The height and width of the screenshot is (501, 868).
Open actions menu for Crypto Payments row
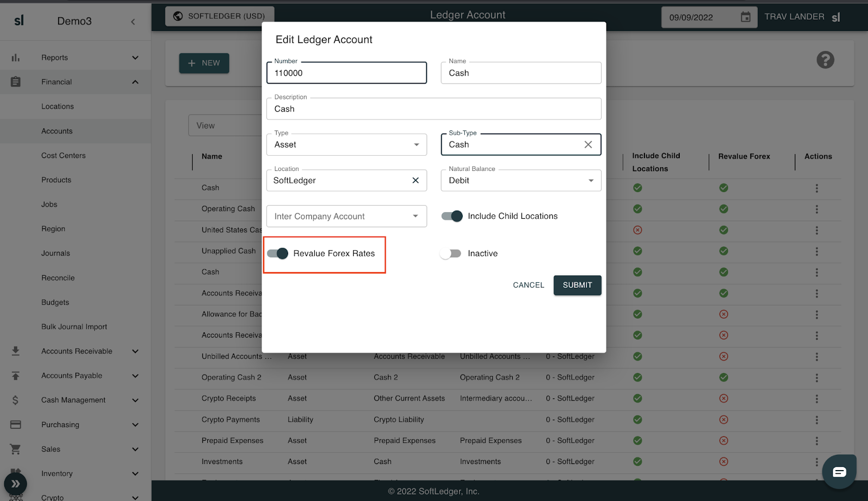[x=816, y=420]
